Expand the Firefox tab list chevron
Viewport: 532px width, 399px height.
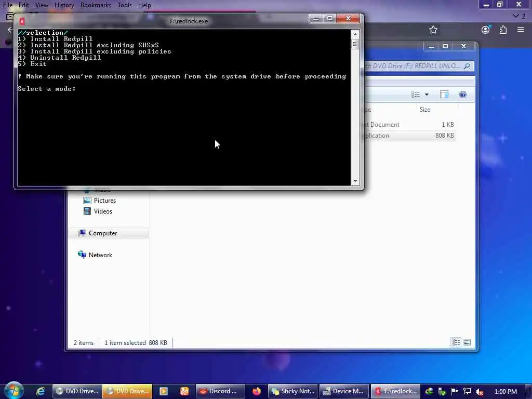pos(516,16)
